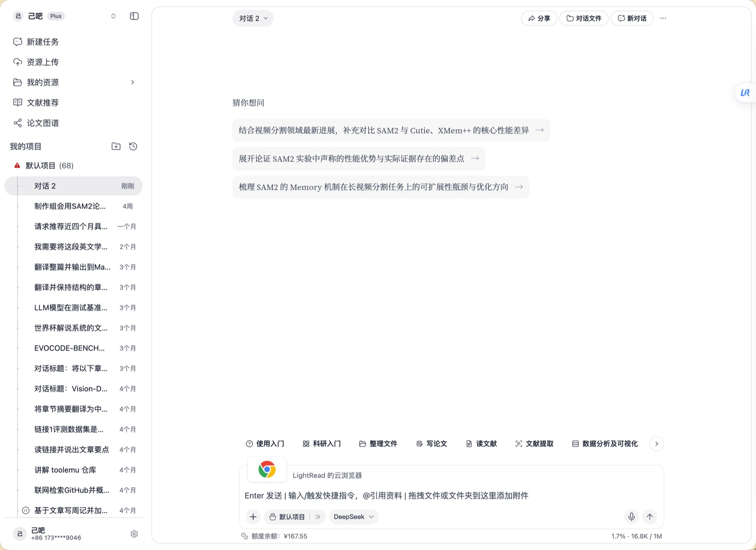Click suggestion 展开论证 SAM2 实验
Screen dimensions: 756x550
[359, 159]
